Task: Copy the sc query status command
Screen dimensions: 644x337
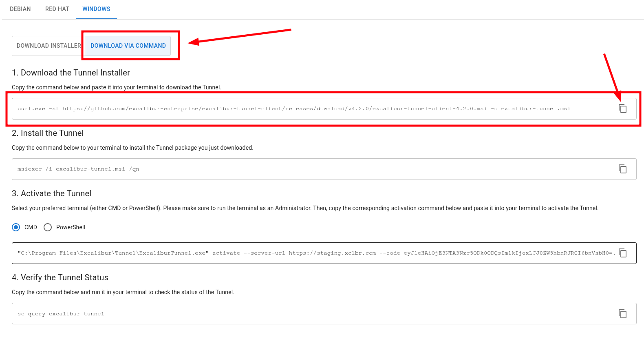Action: [x=622, y=313]
